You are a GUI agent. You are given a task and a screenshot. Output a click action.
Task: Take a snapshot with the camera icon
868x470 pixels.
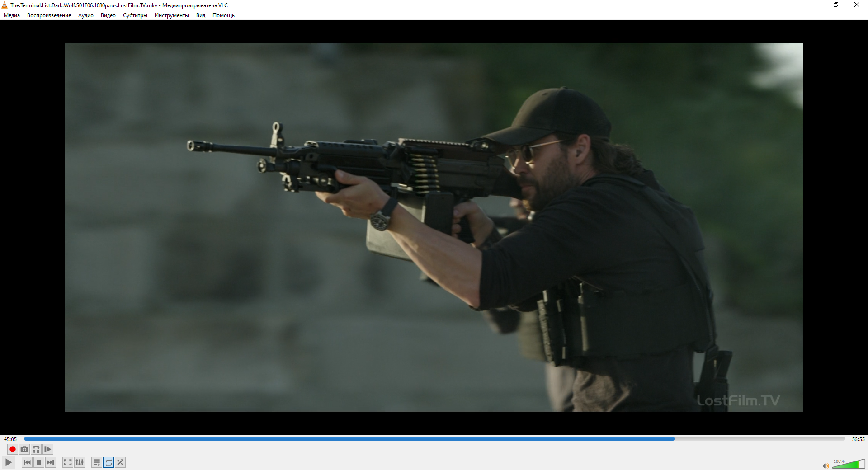tap(24, 449)
